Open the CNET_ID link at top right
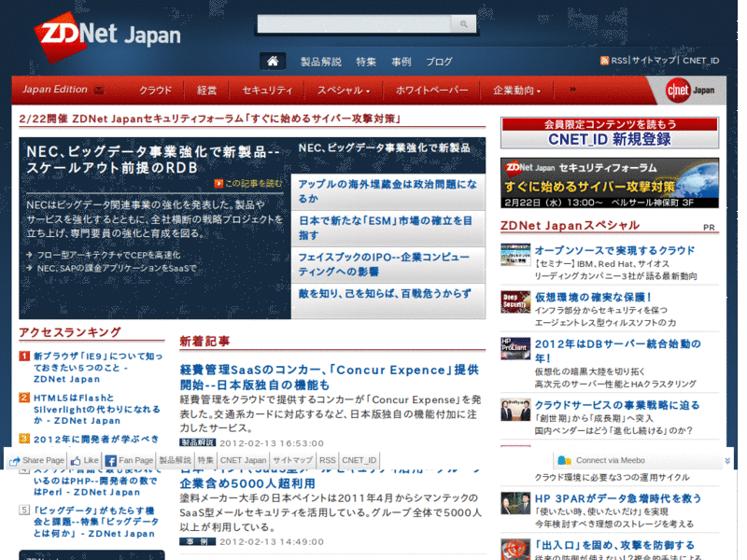The height and width of the screenshot is (560, 747). click(701, 61)
